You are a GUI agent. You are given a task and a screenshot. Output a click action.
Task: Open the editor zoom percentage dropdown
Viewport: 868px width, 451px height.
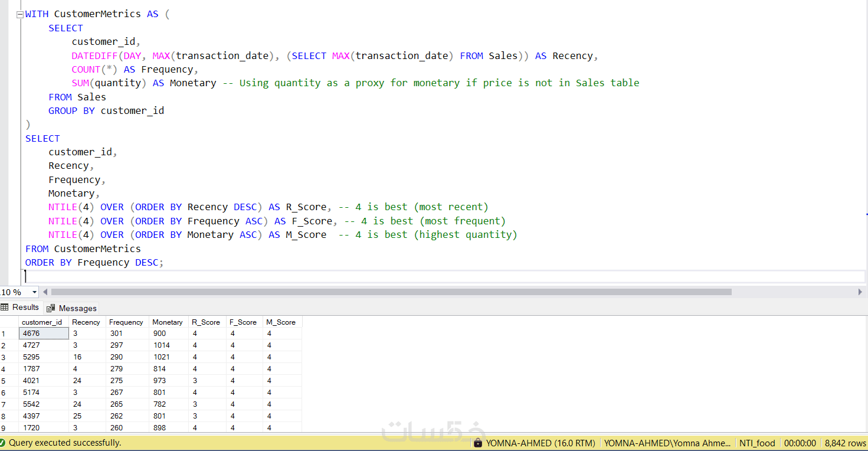[34, 292]
